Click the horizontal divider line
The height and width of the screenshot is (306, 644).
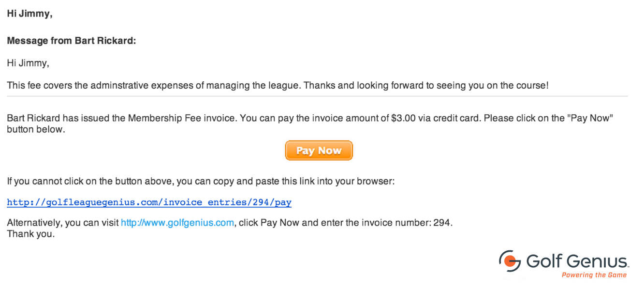point(317,96)
